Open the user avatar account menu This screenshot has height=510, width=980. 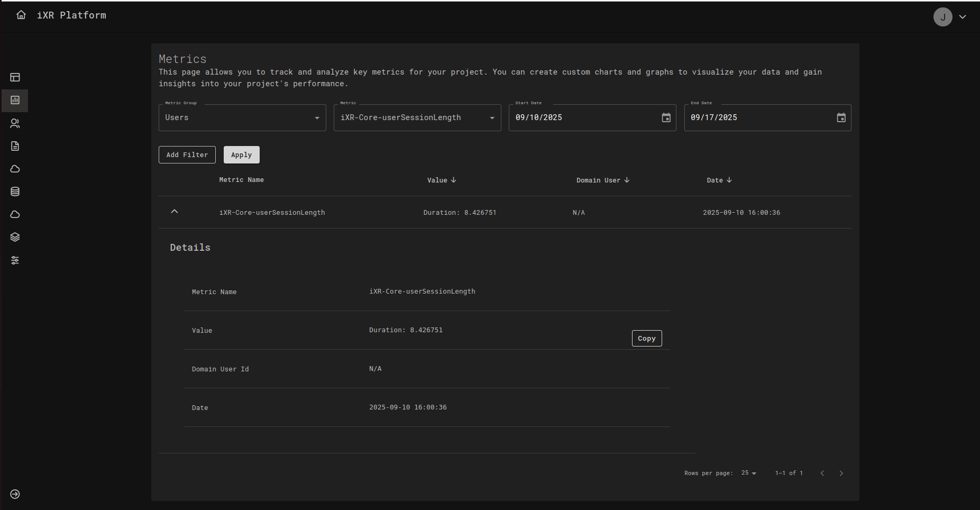(942, 17)
